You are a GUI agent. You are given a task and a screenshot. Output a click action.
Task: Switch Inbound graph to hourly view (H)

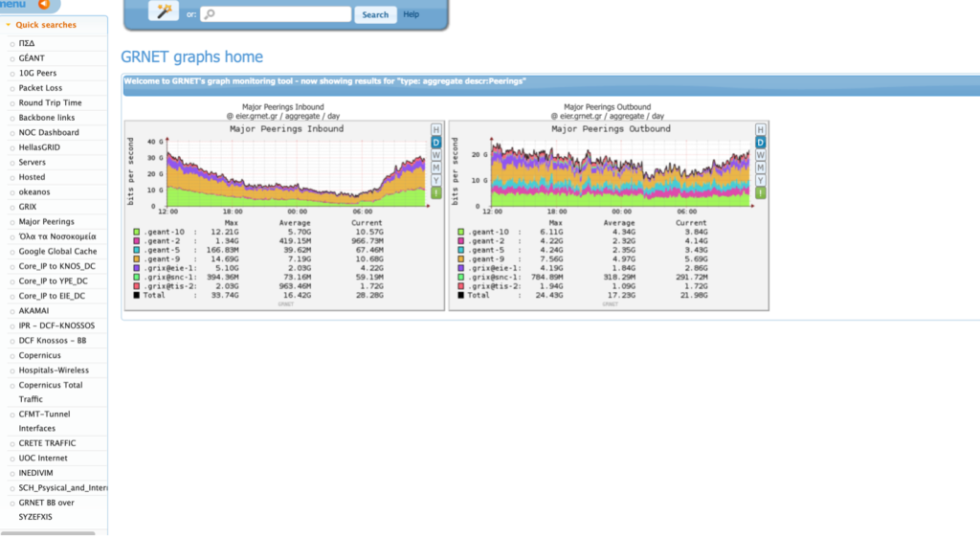click(x=436, y=130)
